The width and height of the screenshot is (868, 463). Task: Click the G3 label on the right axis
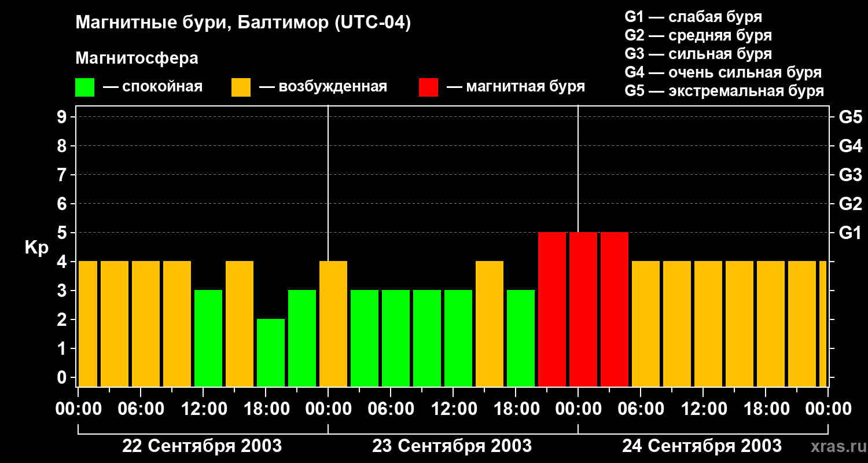click(850, 175)
